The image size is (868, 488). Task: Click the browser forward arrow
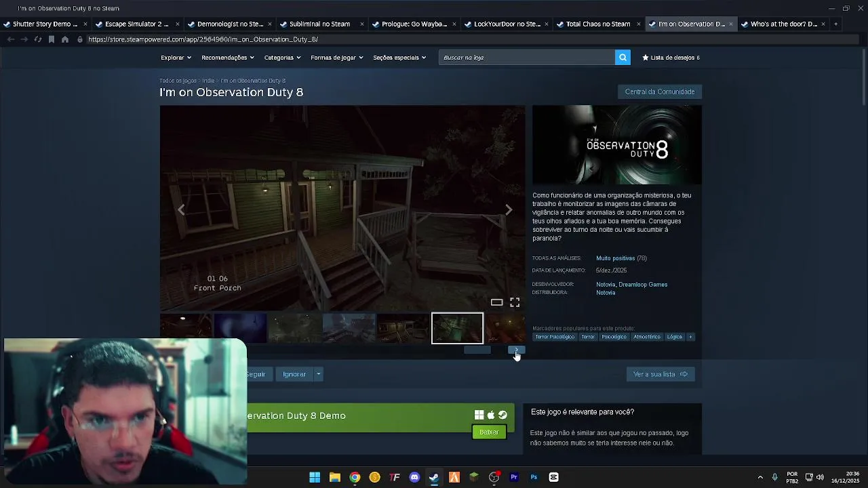click(x=24, y=39)
